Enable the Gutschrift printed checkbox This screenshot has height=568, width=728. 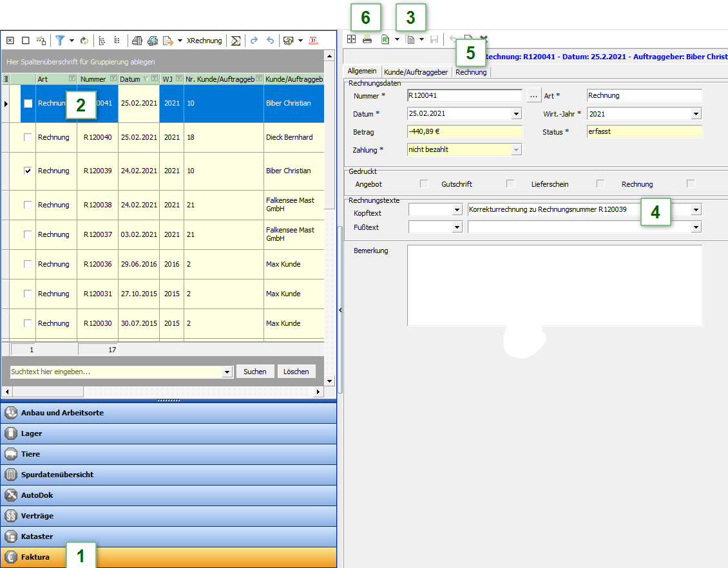pos(510,184)
